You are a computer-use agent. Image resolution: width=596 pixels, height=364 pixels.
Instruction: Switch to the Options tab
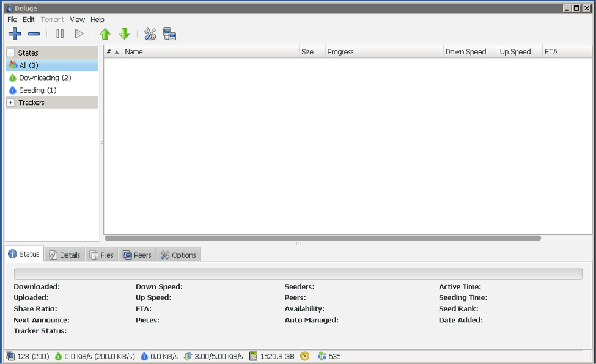178,255
